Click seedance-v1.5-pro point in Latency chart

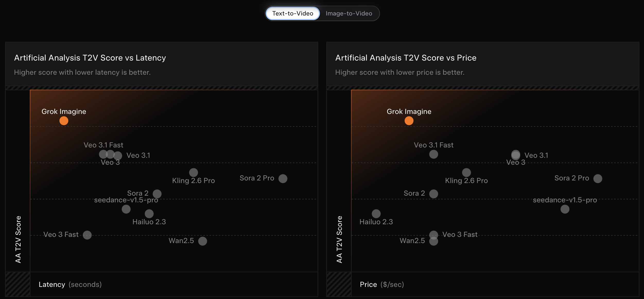[126, 209]
